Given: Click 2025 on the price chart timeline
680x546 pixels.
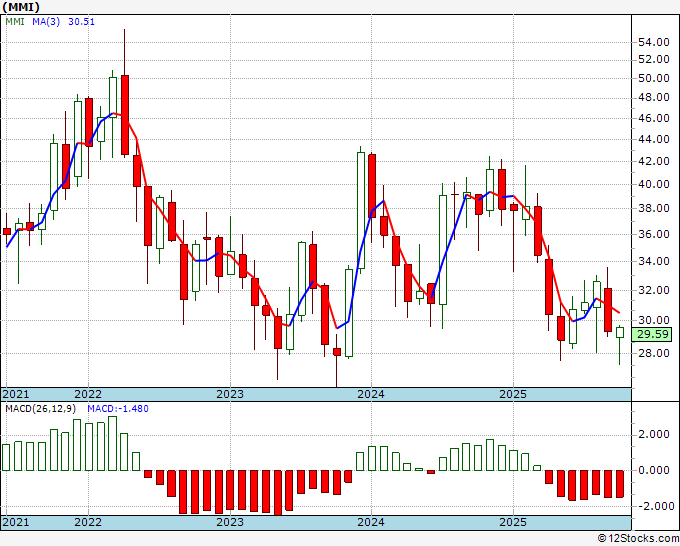Looking at the screenshot, I should [513, 394].
